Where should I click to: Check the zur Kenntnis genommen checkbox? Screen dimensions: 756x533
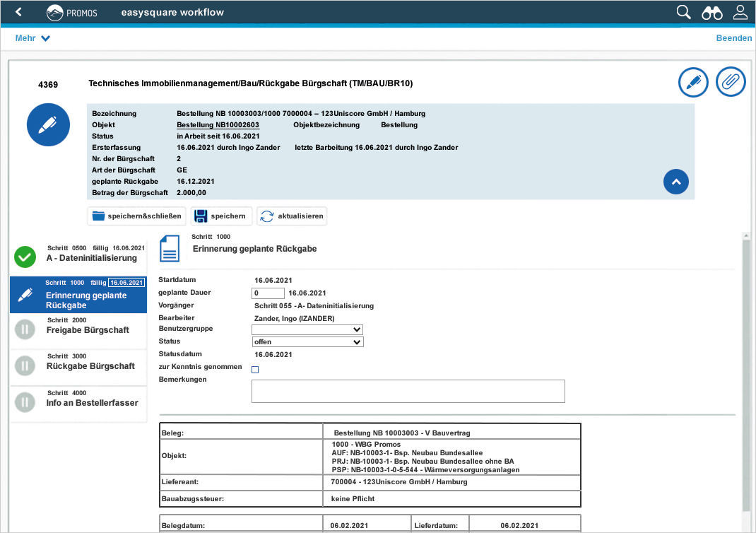pos(254,369)
